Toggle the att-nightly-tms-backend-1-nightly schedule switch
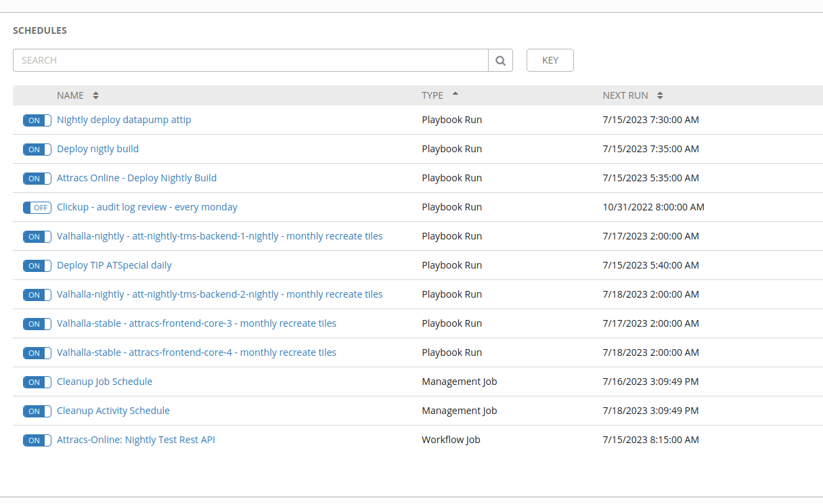This screenshot has width=823, height=504. [x=37, y=237]
